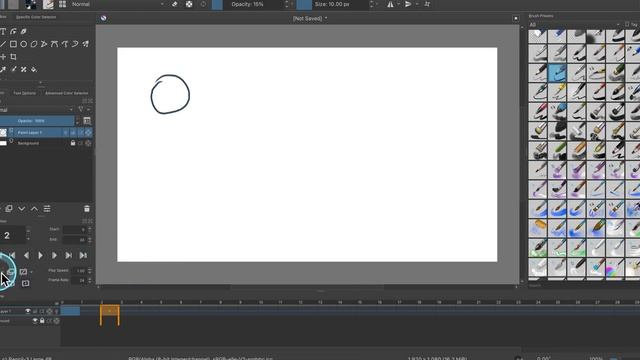This screenshot has width=640, height=360.
Task: Toggle timeline visibility of Background layer
Action: 35,321
